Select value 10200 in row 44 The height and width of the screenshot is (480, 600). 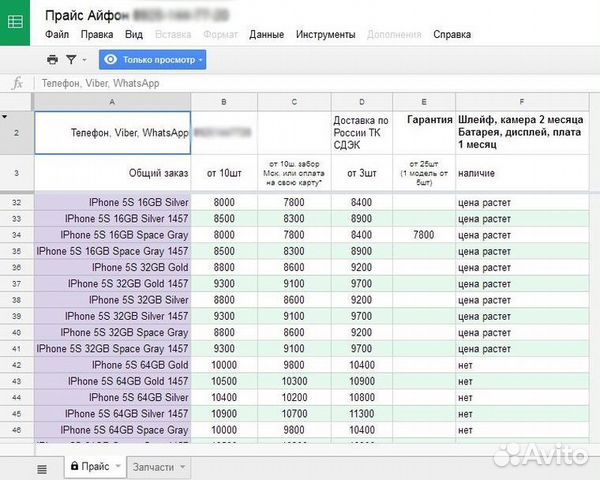click(x=294, y=398)
